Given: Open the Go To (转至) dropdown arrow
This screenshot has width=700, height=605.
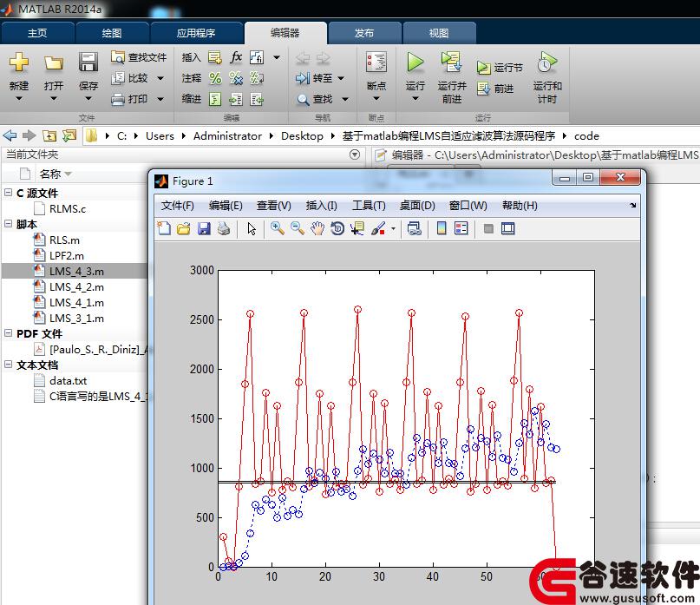Looking at the screenshot, I should tap(341, 79).
